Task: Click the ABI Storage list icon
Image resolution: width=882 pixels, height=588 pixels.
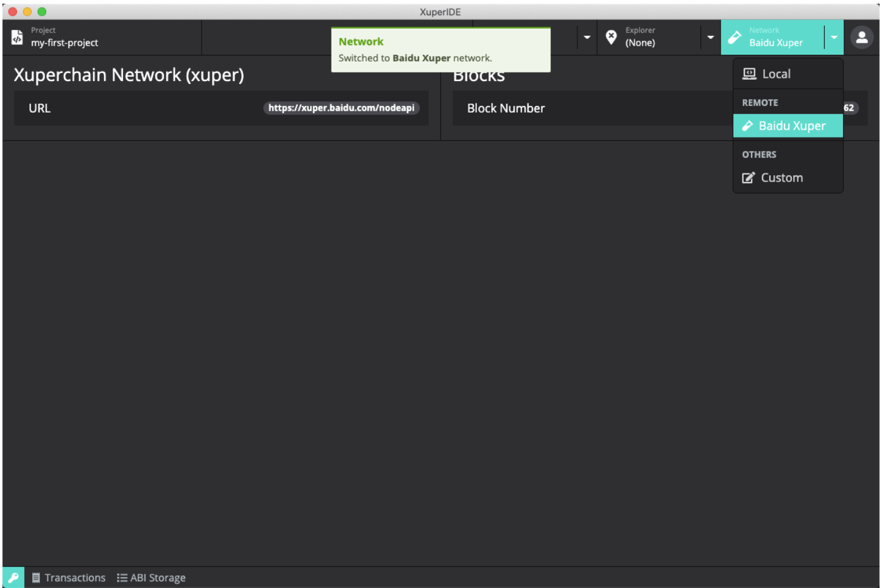Action: [122, 578]
